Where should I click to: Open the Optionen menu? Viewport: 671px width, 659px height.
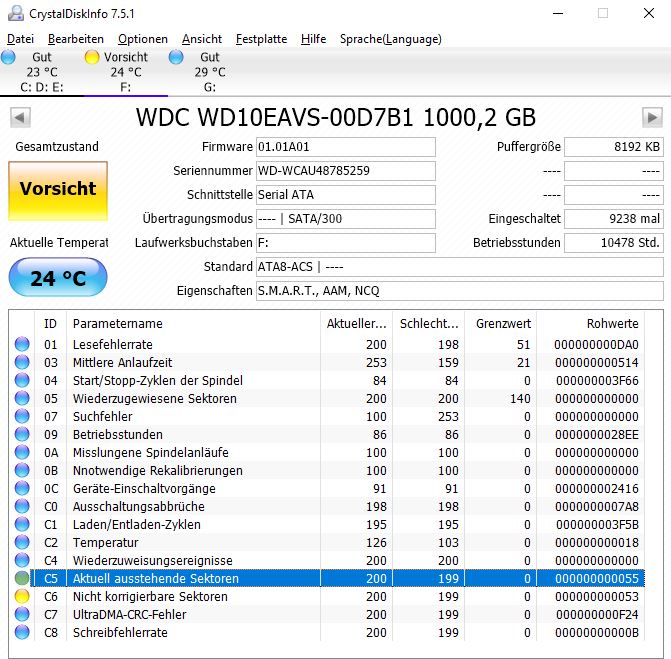click(x=143, y=39)
